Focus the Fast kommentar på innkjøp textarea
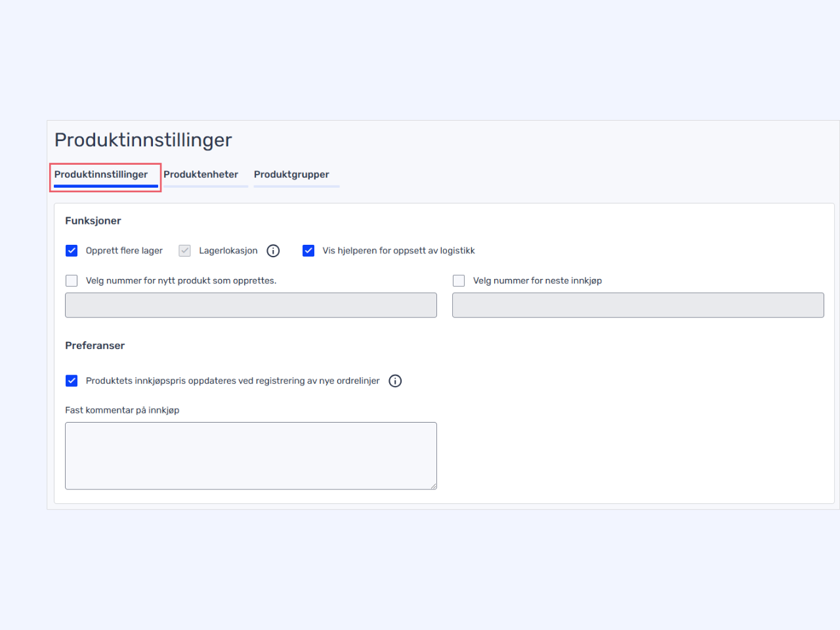 [251, 455]
